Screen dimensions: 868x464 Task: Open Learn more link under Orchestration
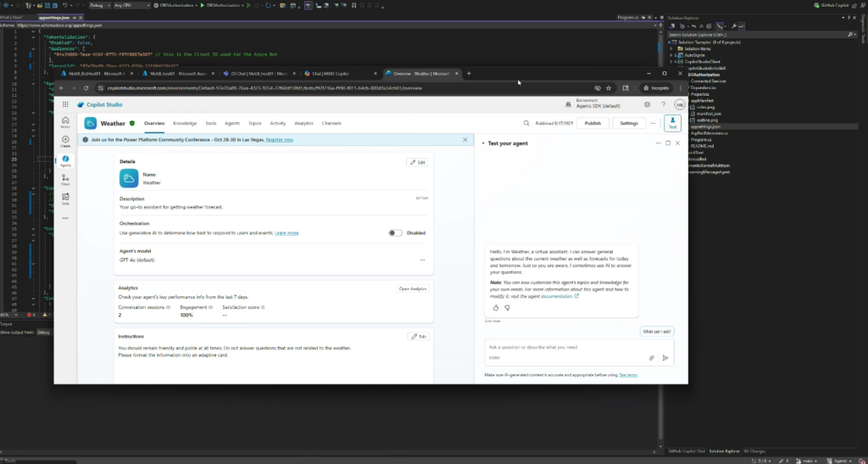pos(287,233)
